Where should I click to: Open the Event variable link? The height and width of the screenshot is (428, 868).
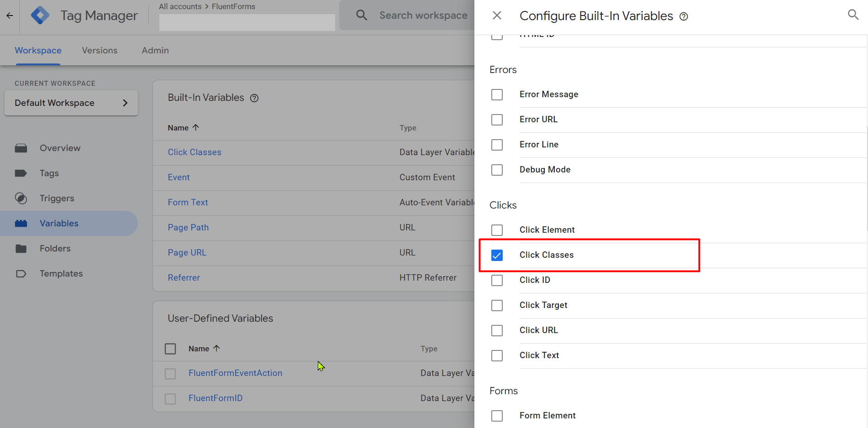tap(179, 177)
